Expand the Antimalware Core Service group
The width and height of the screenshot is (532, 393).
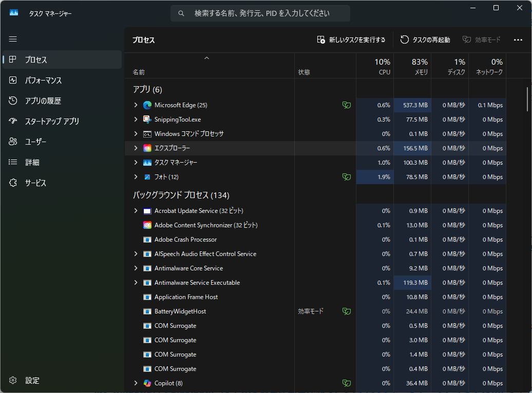[136, 268]
